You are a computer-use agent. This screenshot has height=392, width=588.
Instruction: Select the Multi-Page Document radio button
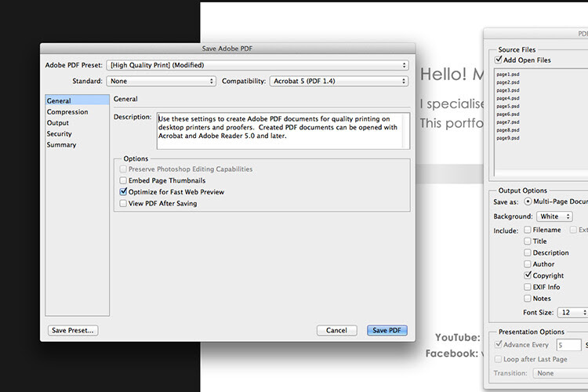pos(528,201)
